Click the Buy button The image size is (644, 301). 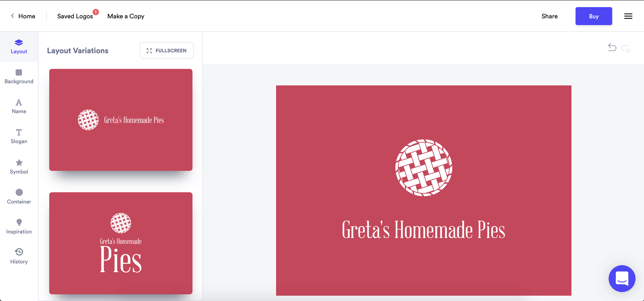click(x=594, y=16)
